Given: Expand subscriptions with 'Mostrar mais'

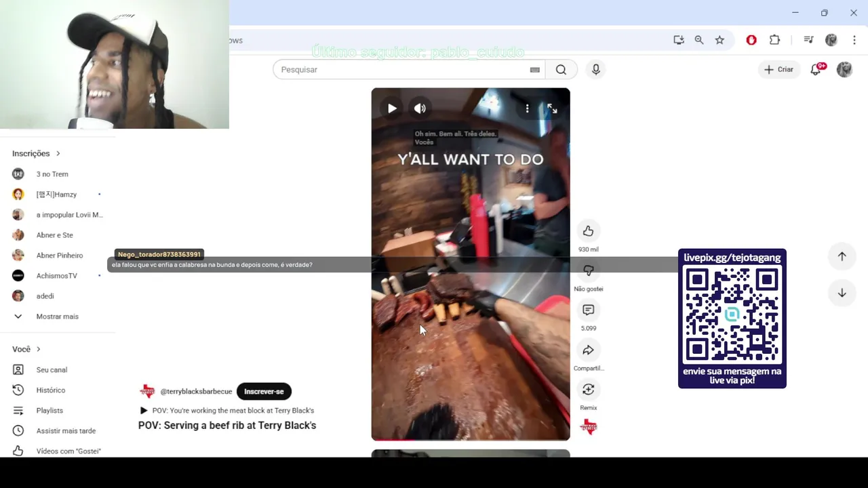Looking at the screenshot, I should click(x=58, y=317).
